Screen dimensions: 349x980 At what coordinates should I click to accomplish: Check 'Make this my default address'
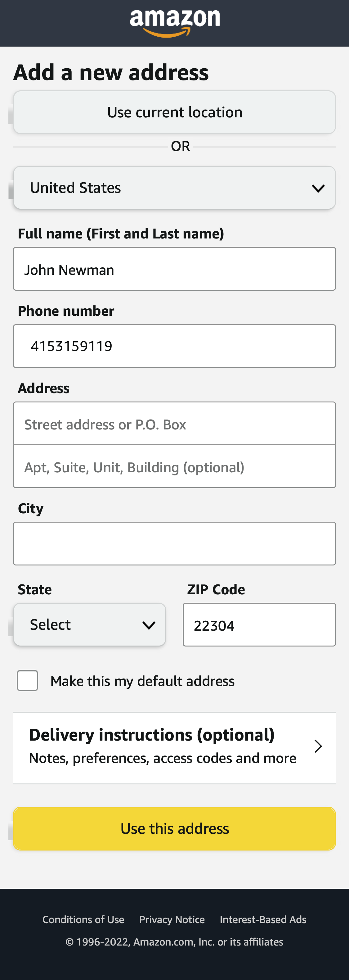[x=27, y=680]
